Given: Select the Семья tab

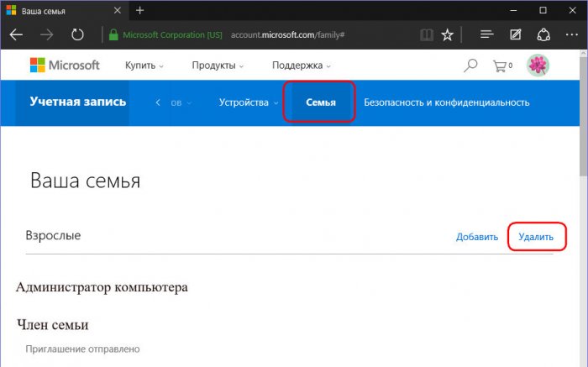Looking at the screenshot, I should click(x=321, y=102).
